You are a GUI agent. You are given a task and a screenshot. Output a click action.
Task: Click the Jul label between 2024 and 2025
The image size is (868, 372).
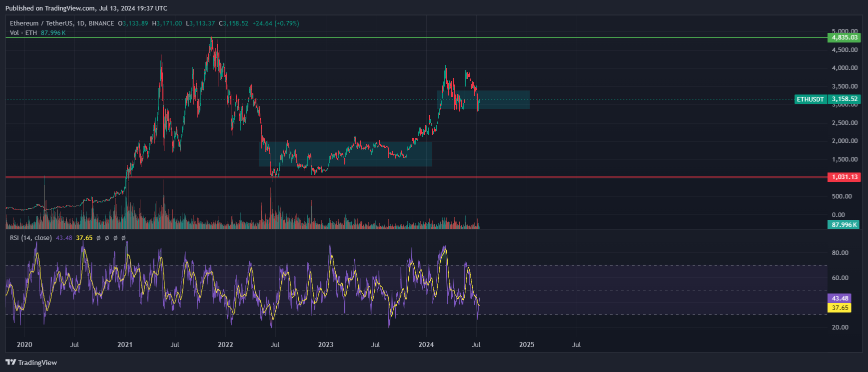pyautogui.click(x=476, y=344)
